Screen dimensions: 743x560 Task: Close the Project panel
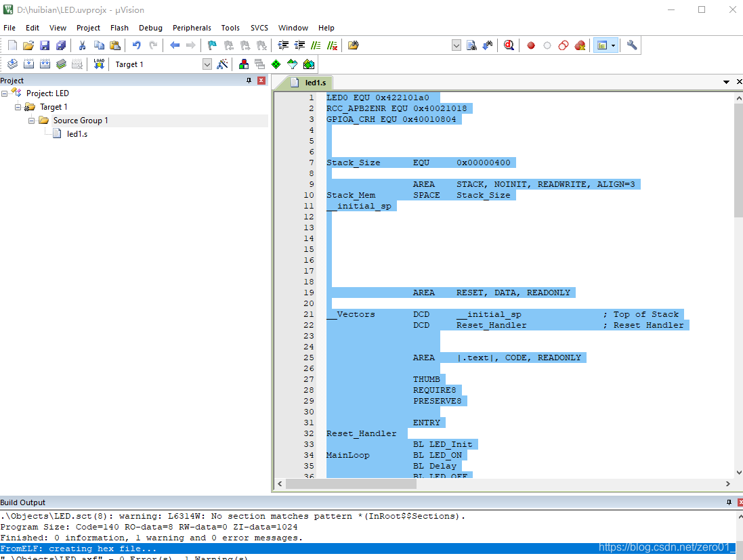[261, 81]
